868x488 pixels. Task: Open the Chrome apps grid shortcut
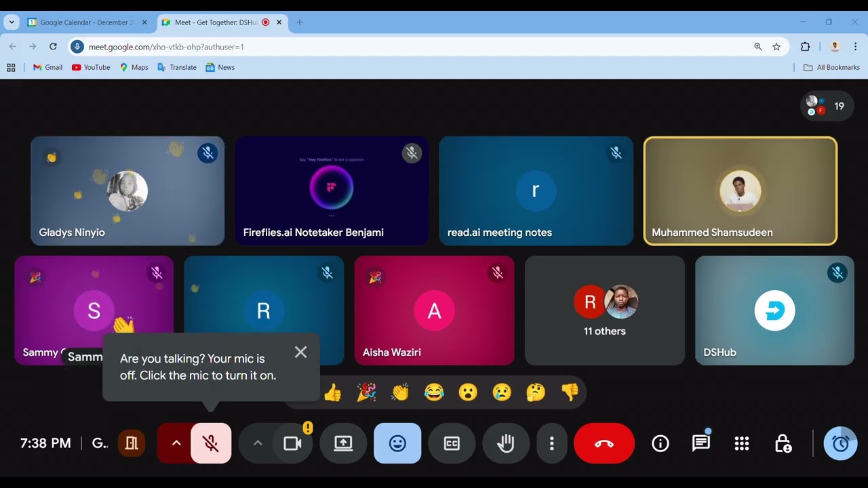click(x=11, y=67)
